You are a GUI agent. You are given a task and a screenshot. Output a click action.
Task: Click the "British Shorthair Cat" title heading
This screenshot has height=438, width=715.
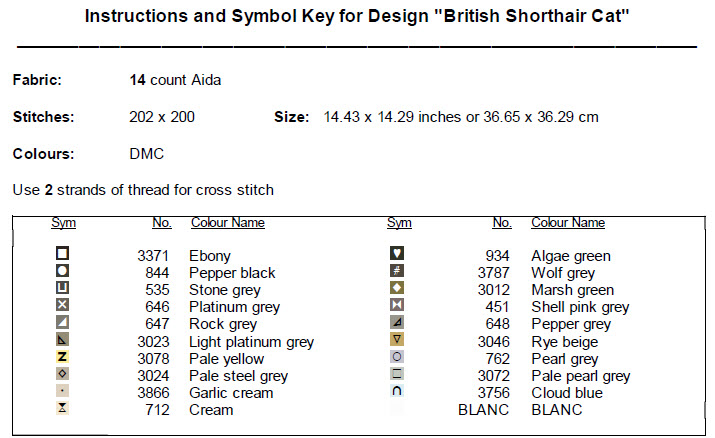(357, 17)
